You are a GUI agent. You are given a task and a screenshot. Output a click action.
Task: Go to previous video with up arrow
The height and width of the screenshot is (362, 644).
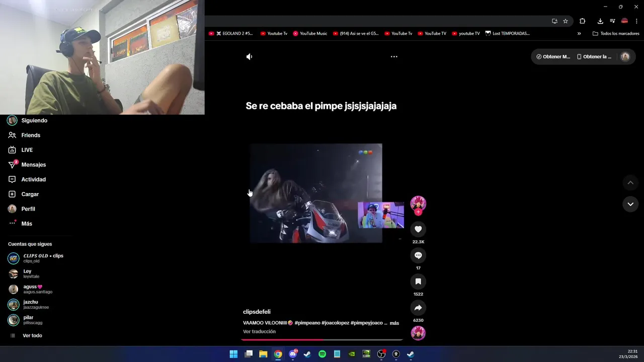(630, 183)
